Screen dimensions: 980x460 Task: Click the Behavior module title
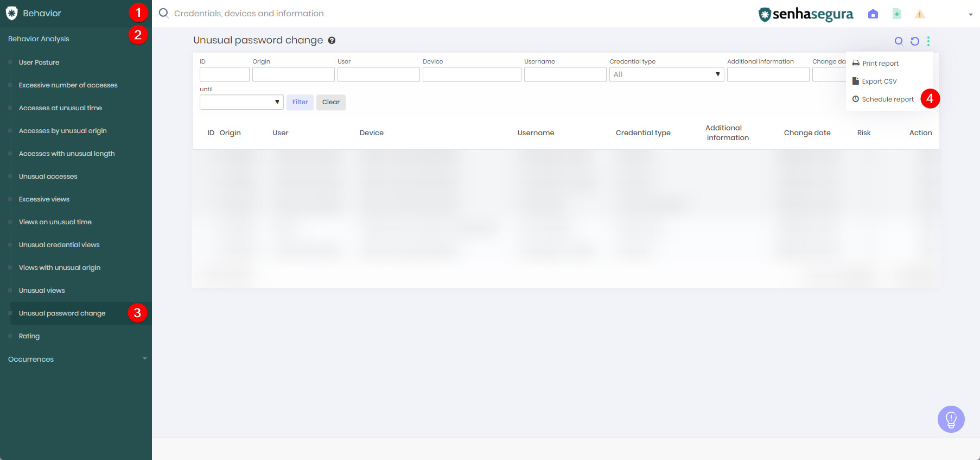click(42, 13)
